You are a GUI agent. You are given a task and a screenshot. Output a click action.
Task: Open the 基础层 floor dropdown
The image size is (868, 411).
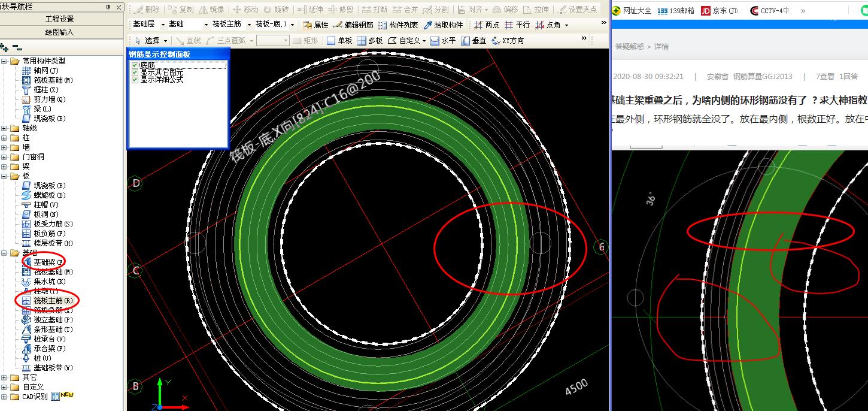tap(162, 25)
